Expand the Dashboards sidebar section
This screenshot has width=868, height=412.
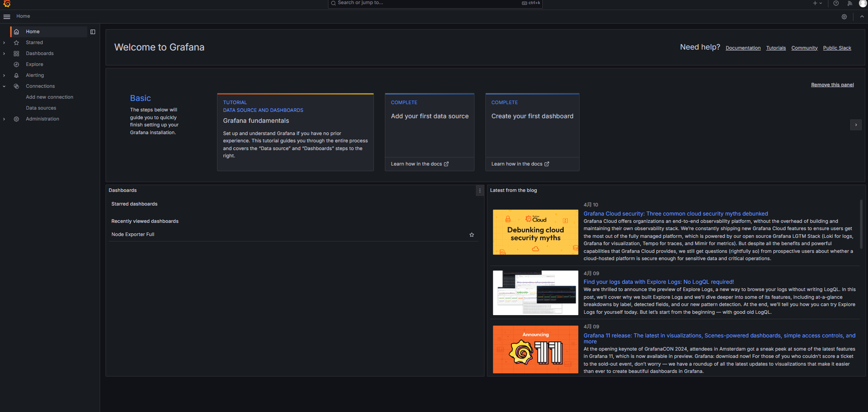point(4,54)
